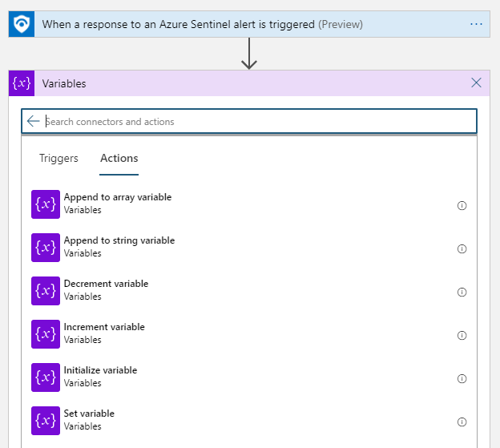Click the Set variable icon

(x=46, y=421)
